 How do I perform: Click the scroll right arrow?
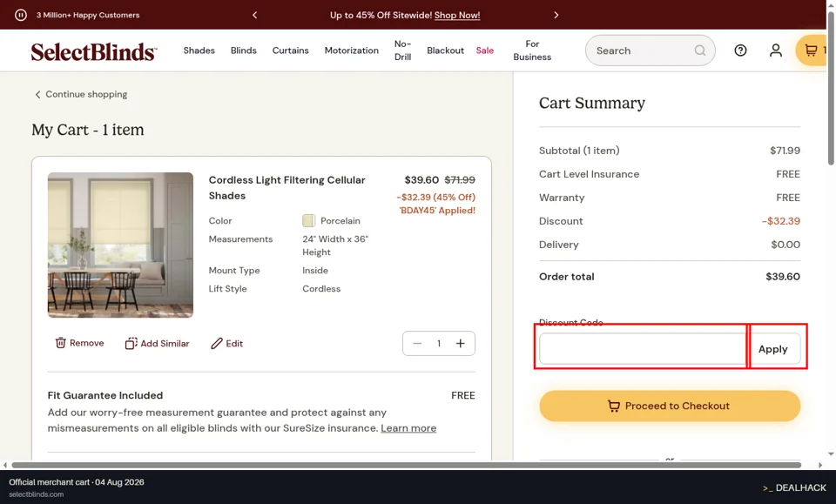coord(820,465)
